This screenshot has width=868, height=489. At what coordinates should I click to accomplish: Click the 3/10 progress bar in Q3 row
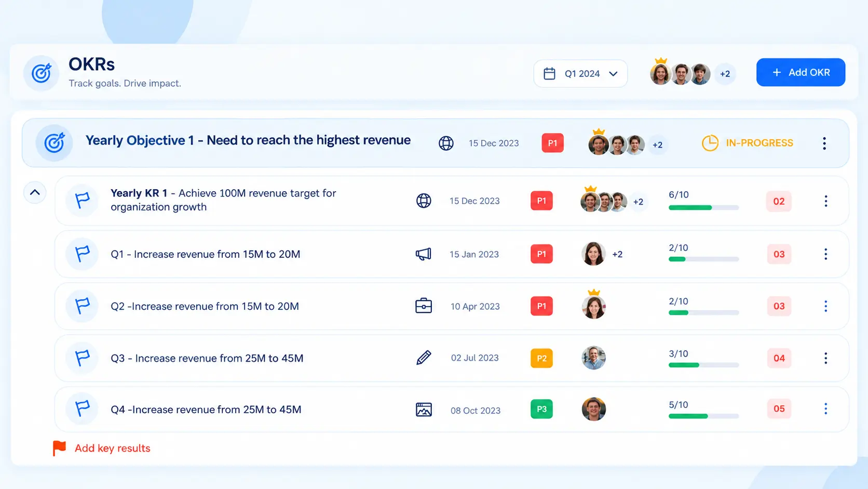pos(703,365)
